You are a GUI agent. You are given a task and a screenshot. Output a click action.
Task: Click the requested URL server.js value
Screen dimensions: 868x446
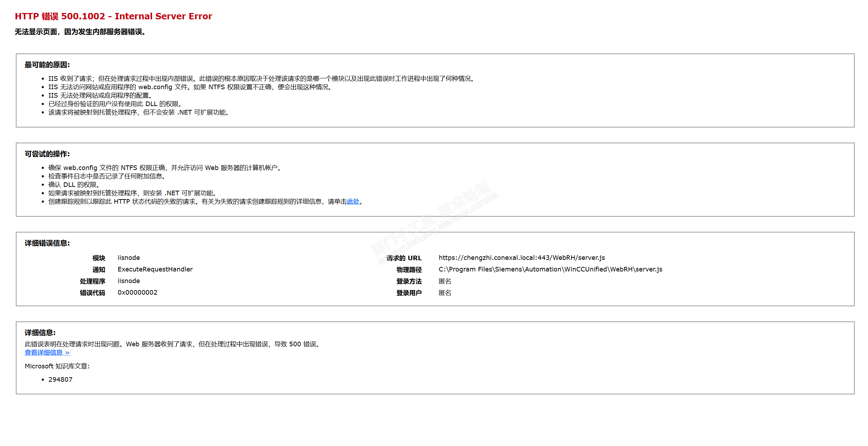521,258
